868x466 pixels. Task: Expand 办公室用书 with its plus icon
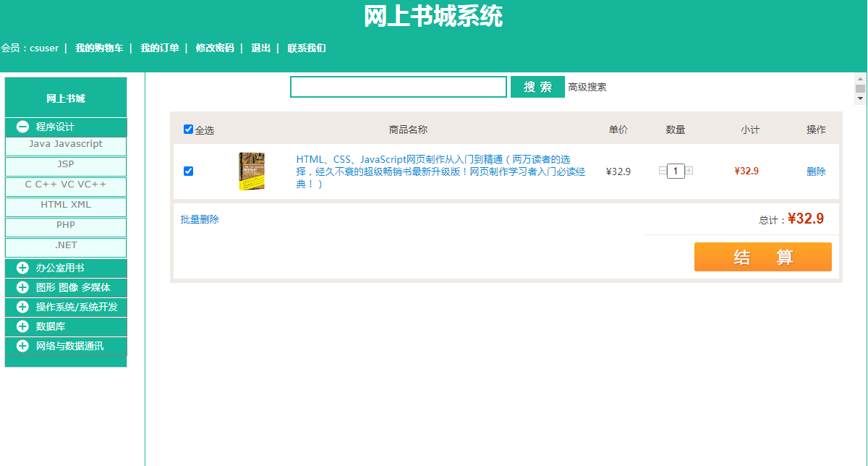(22, 268)
